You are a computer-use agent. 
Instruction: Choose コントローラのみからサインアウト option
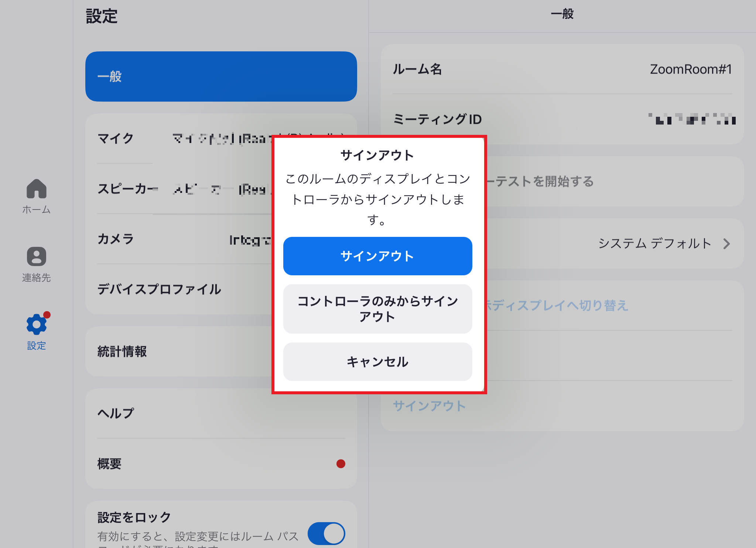[377, 309]
